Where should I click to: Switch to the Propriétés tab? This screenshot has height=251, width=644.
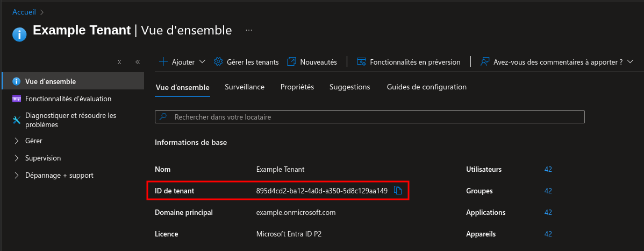click(297, 87)
